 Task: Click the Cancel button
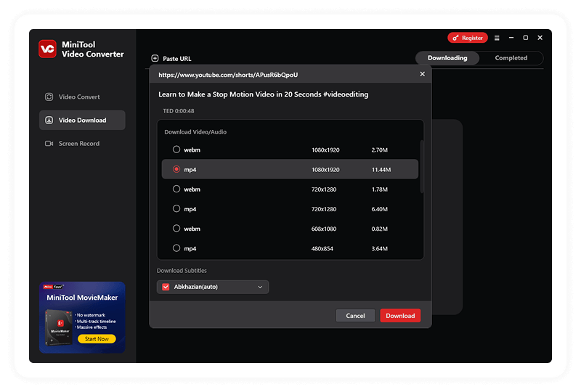(355, 316)
